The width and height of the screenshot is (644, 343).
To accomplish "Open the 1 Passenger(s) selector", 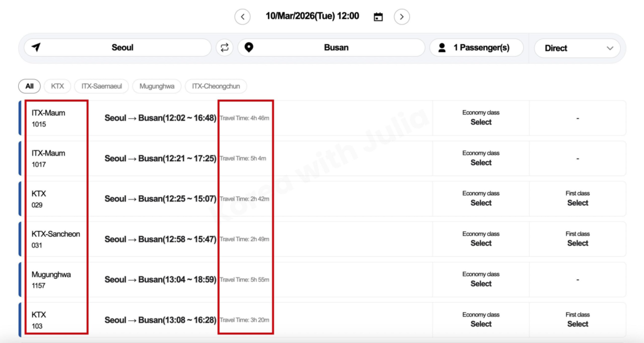I will (x=477, y=48).
